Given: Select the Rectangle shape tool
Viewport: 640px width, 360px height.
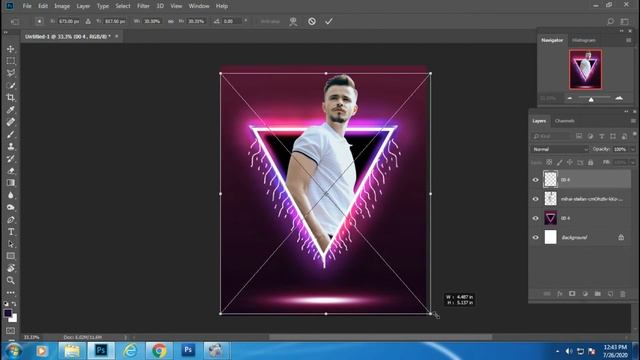Looking at the screenshot, I should coord(11,256).
